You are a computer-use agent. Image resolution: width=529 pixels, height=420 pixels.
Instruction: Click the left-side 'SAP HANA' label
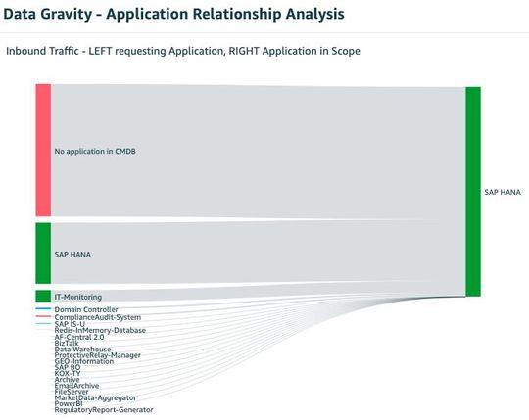(72, 255)
